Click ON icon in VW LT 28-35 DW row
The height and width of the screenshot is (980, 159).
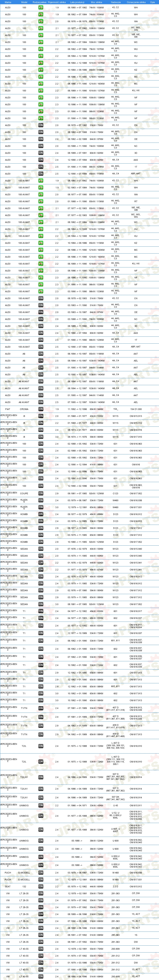click(41, 942)
